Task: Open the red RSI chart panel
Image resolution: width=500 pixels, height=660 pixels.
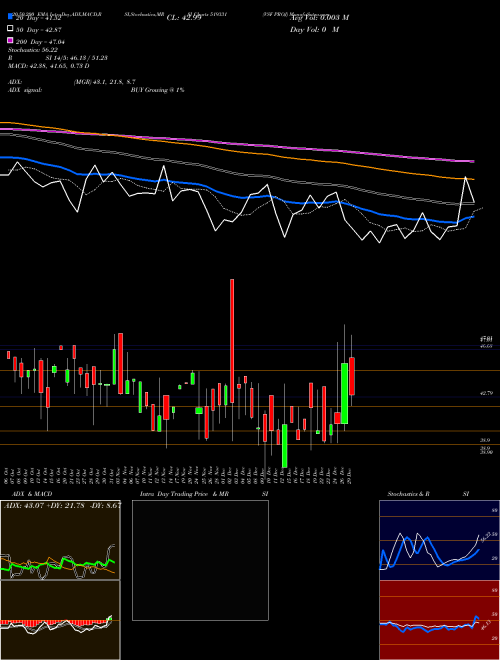Action: point(439,620)
